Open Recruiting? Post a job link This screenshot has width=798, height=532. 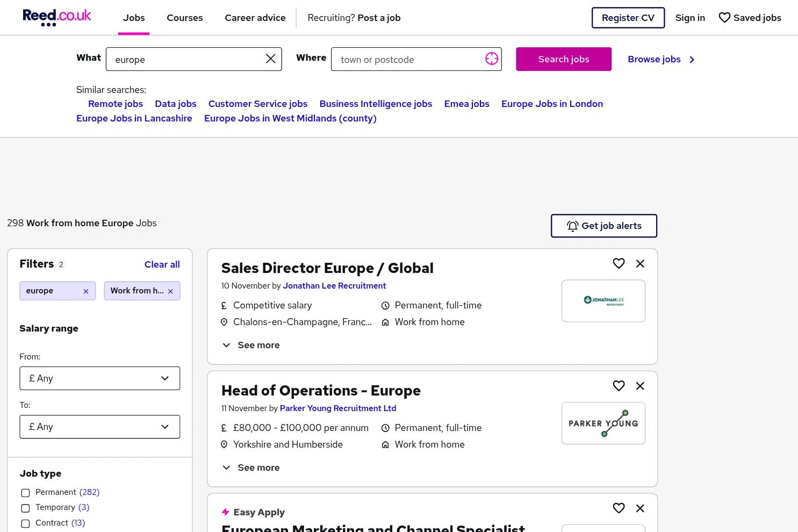pos(354,18)
